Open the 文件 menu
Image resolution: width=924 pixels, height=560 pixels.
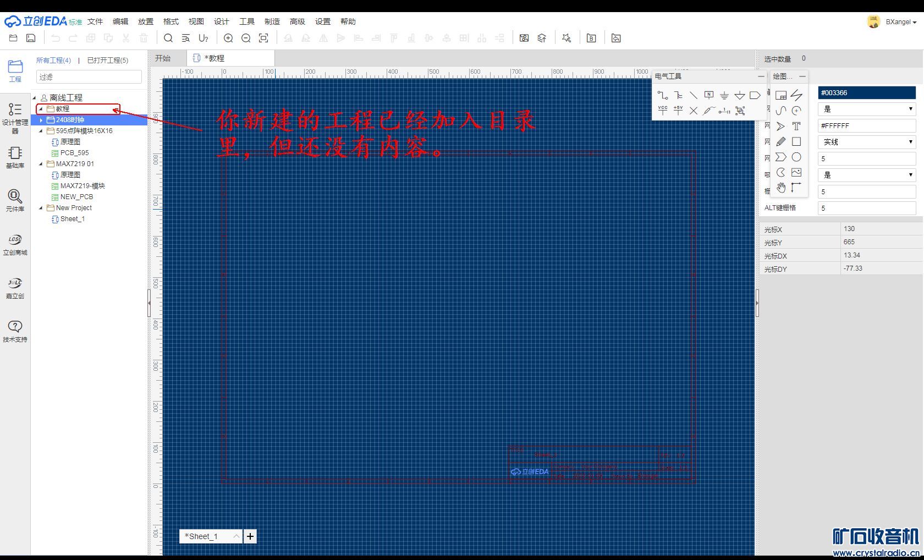[x=95, y=21]
